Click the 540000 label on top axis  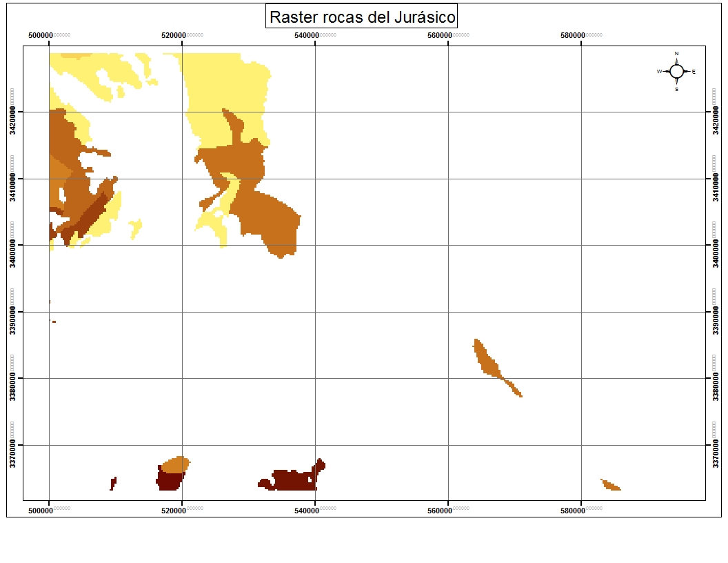307,35
